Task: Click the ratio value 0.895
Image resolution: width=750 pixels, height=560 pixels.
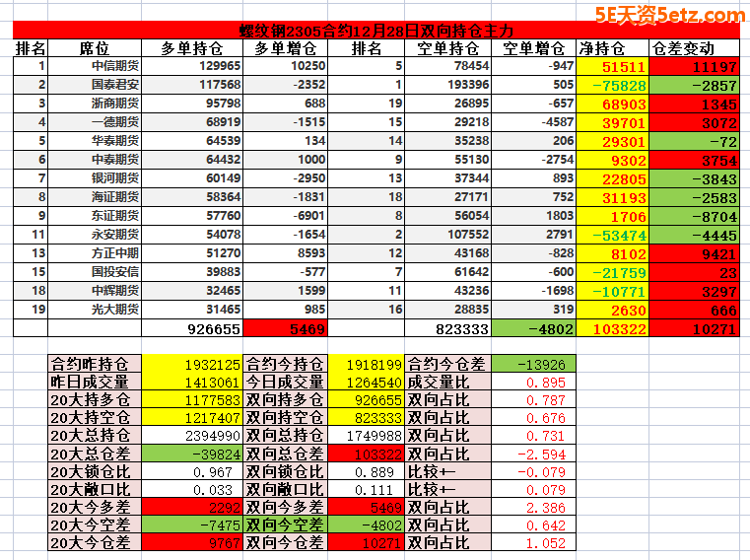Action: pos(534,382)
